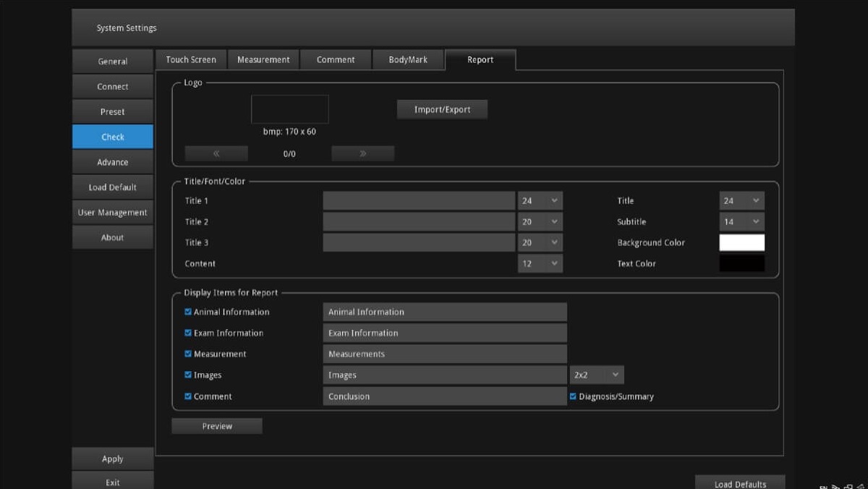Open the Title 1 font size dropdown
868x489 pixels.
540,201
